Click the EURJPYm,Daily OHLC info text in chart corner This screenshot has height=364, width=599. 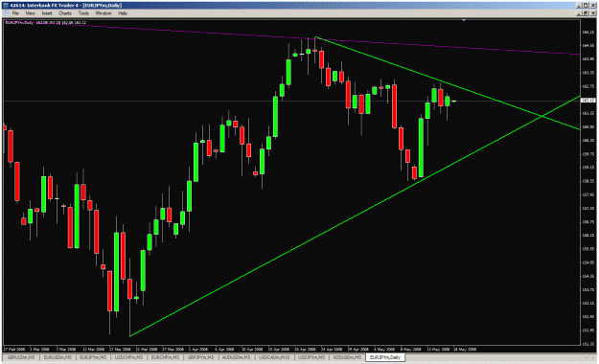coord(45,23)
